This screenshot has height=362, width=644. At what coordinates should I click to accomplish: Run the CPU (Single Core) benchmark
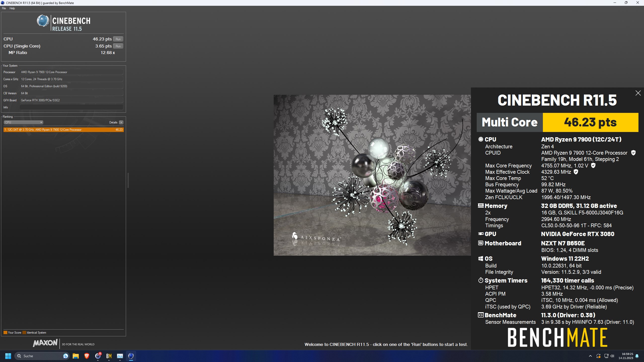tap(118, 46)
